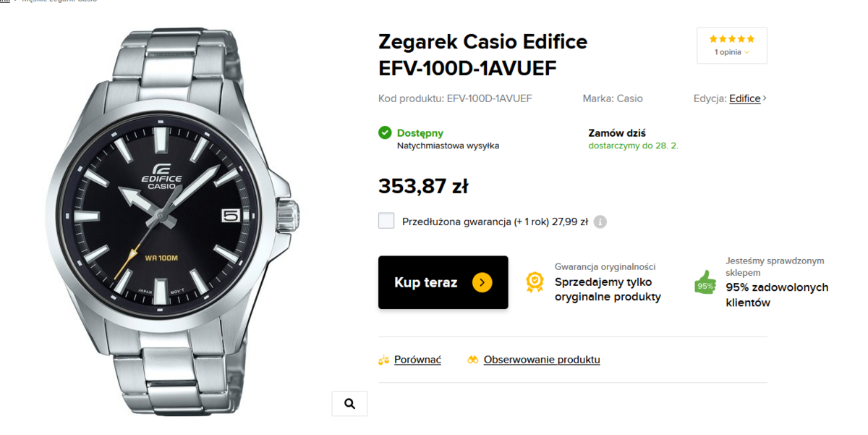Click the magnifier zoom icon below the watch
Viewport: 868px width, 435px height.
pos(349,404)
